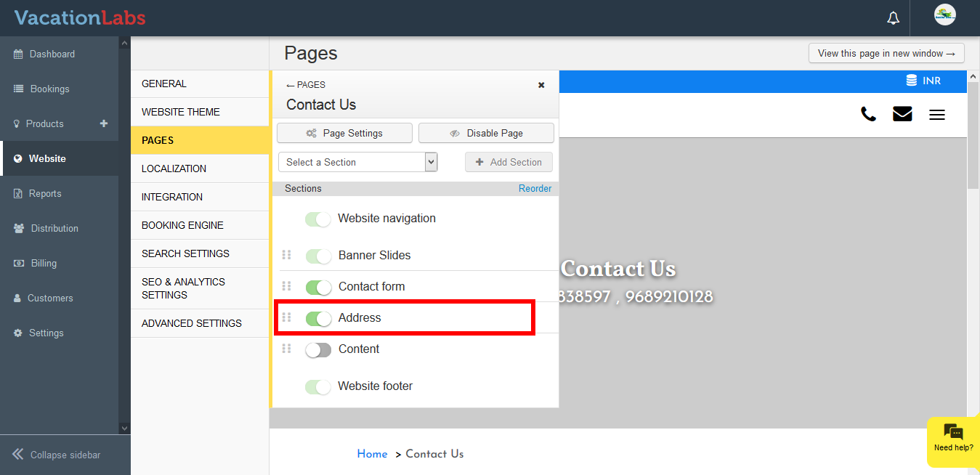Open the Select a Section dropdown
This screenshot has width=980, height=475.
pyautogui.click(x=357, y=162)
